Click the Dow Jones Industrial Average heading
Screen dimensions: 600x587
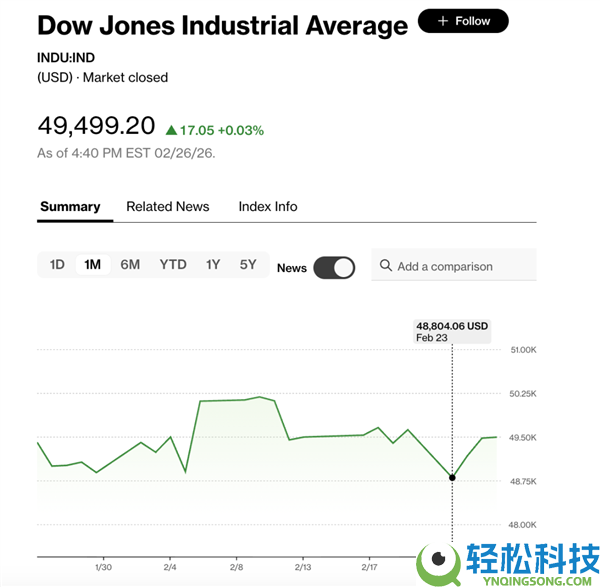[222, 26]
